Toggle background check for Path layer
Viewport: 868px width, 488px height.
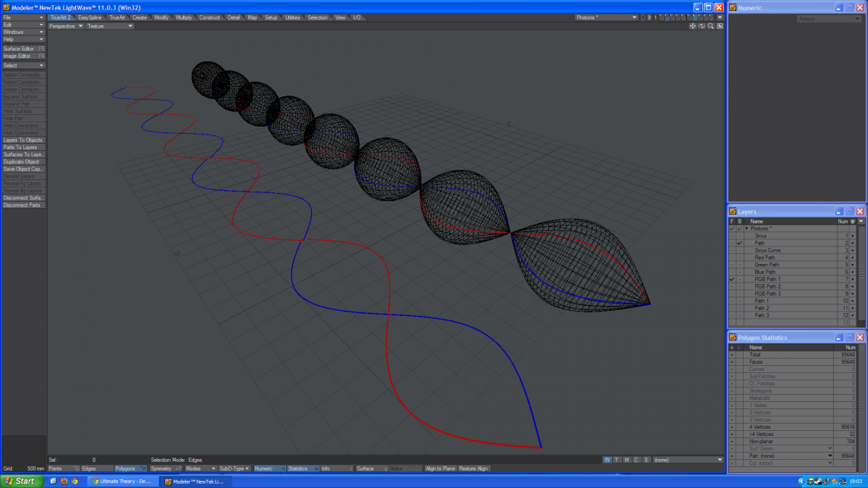739,243
